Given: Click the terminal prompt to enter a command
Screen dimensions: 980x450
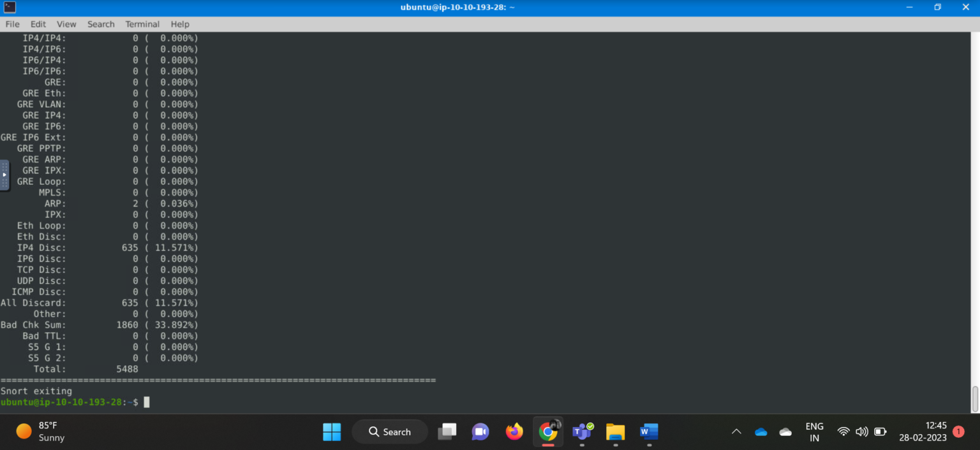Looking at the screenshot, I should pos(145,402).
